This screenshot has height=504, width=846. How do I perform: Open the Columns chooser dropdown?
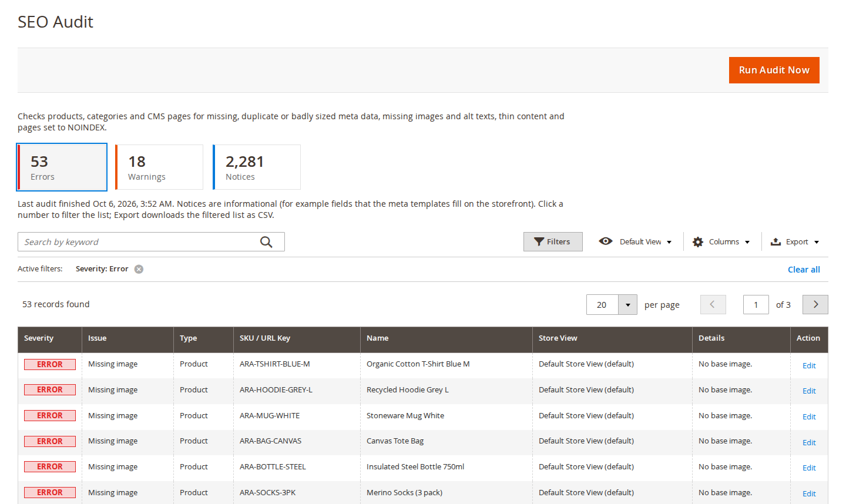click(721, 241)
